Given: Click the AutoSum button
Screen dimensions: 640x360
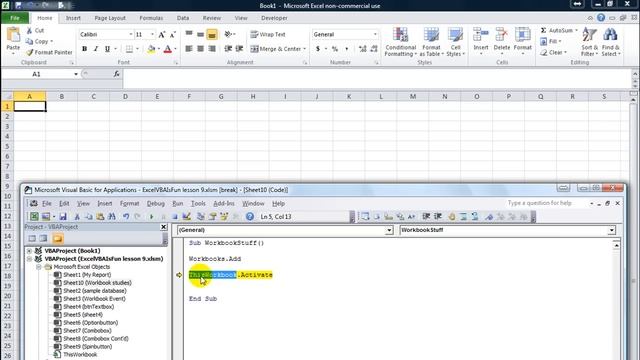Looking at the screenshot, I should (559, 31).
